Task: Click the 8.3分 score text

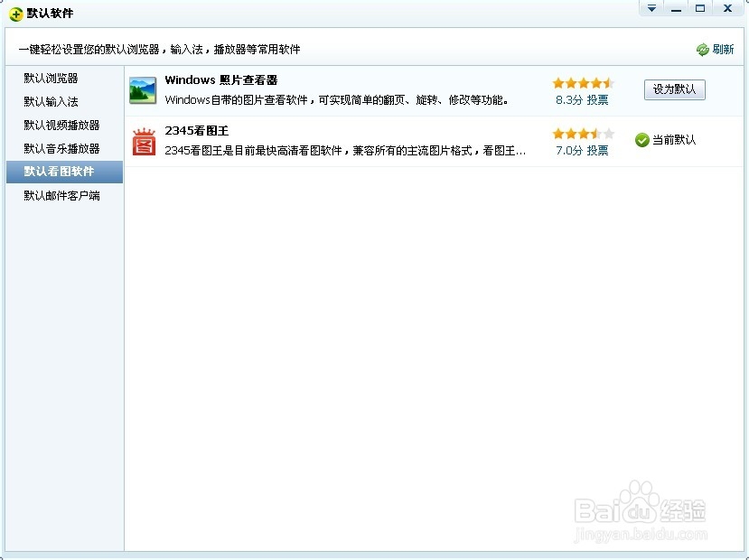Action: coord(569,100)
